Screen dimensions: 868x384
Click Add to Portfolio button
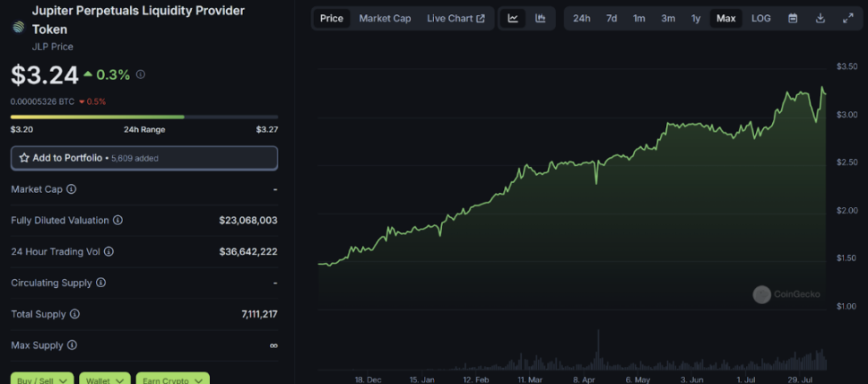click(x=144, y=158)
